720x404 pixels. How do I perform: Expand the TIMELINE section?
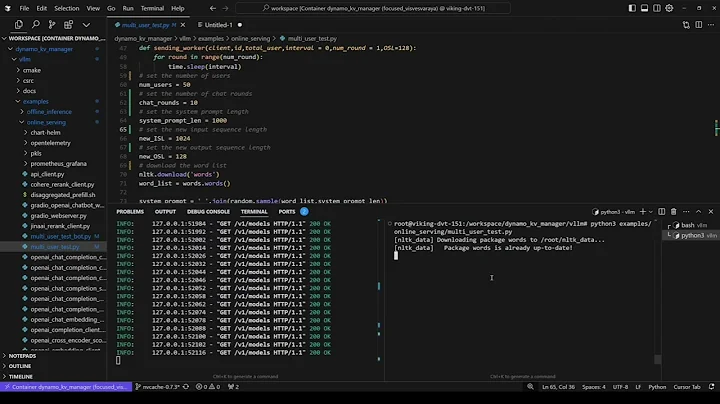(21, 376)
